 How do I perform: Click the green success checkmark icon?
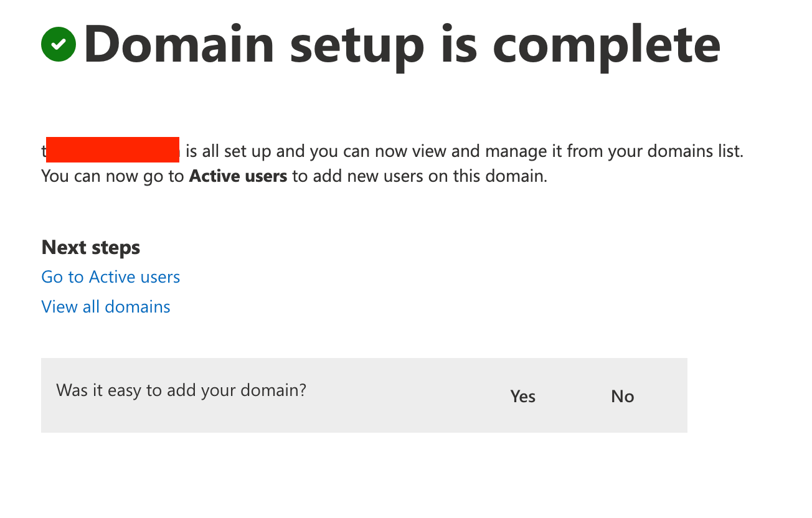tap(59, 44)
